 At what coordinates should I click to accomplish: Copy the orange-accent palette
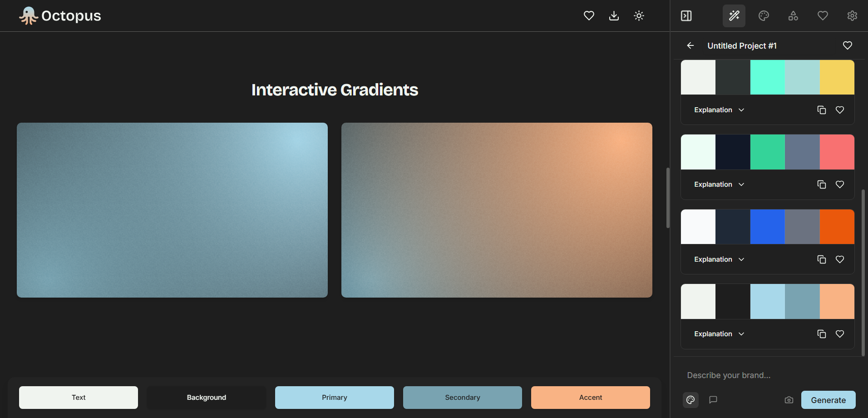821,259
